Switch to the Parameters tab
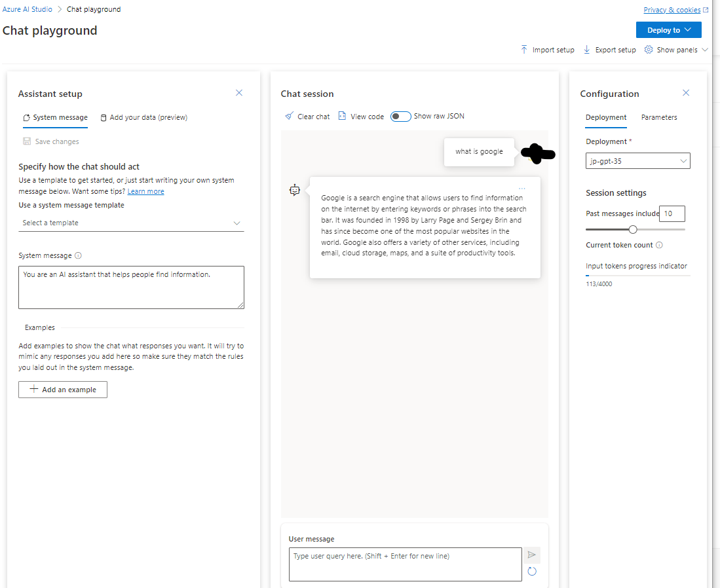720x588 pixels. click(659, 117)
